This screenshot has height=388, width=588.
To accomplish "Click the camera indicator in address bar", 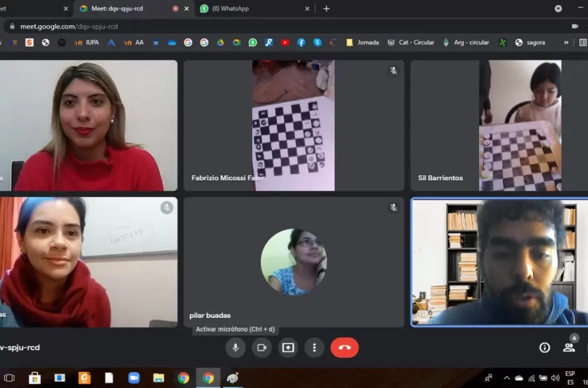I will click(575, 26).
